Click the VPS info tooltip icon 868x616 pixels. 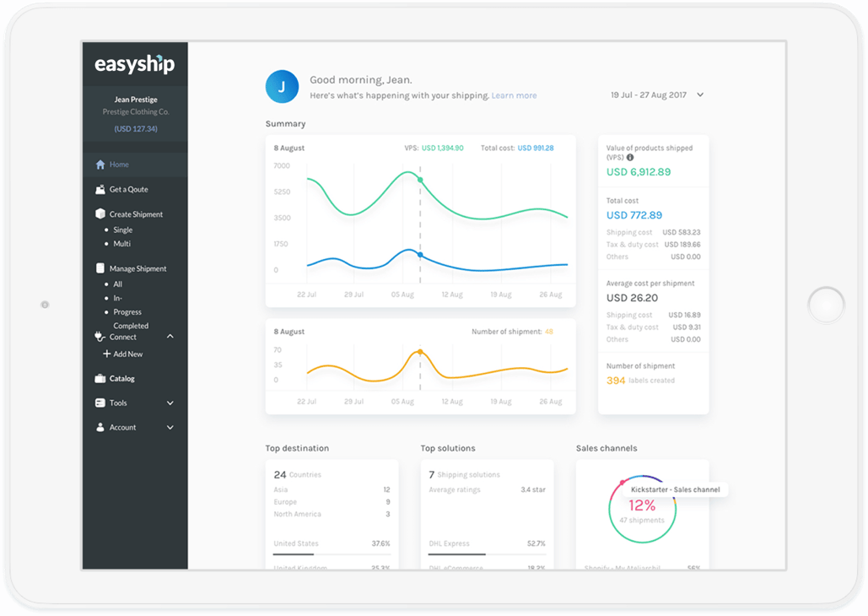[629, 155]
